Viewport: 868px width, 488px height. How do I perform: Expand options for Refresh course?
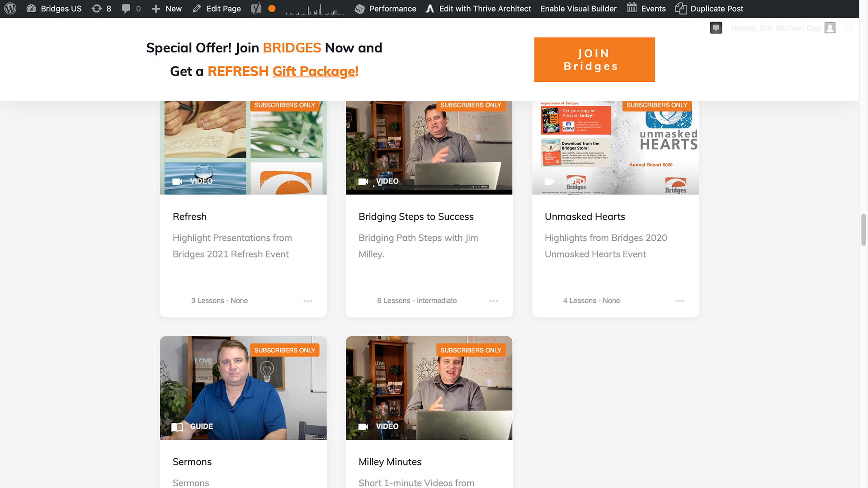click(x=307, y=300)
